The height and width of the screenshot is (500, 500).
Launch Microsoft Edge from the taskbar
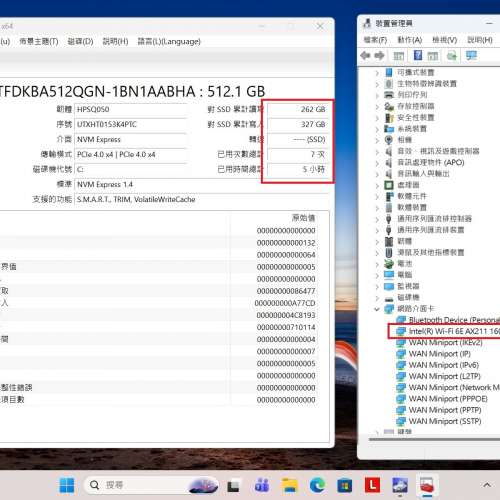317,485
